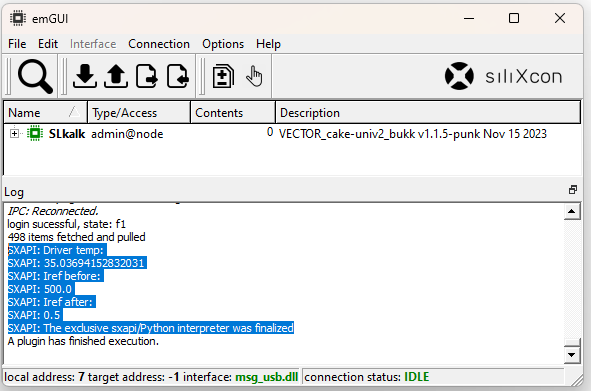Click the log scrollbar down arrow

[571, 355]
